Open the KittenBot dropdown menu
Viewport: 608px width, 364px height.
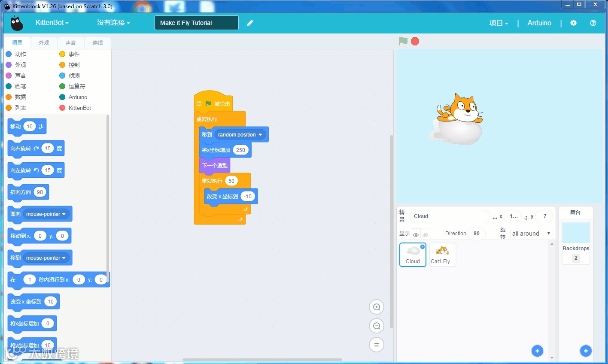pyautogui.click(x=52, y=23)
